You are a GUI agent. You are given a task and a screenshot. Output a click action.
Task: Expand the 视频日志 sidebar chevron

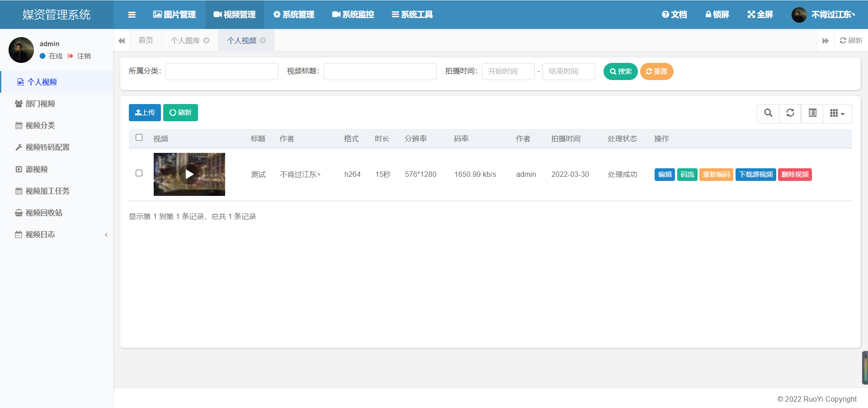click(x=106, y=234)
